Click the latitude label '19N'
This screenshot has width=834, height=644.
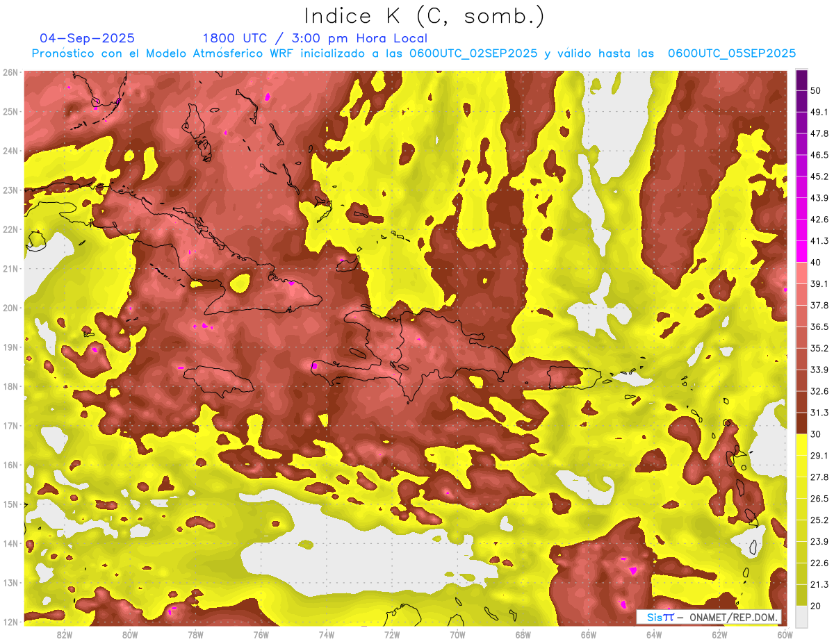pyautogui.click(x=10, y=347)
